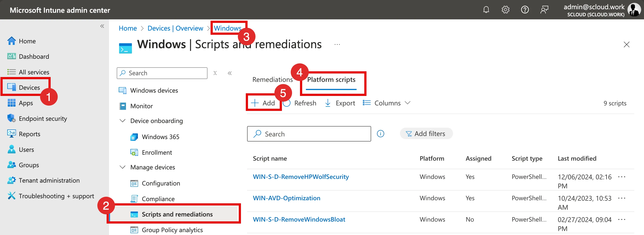Screen dimensions: 644x235
Task: Sort by Platform column header
Action: (432, 158)
